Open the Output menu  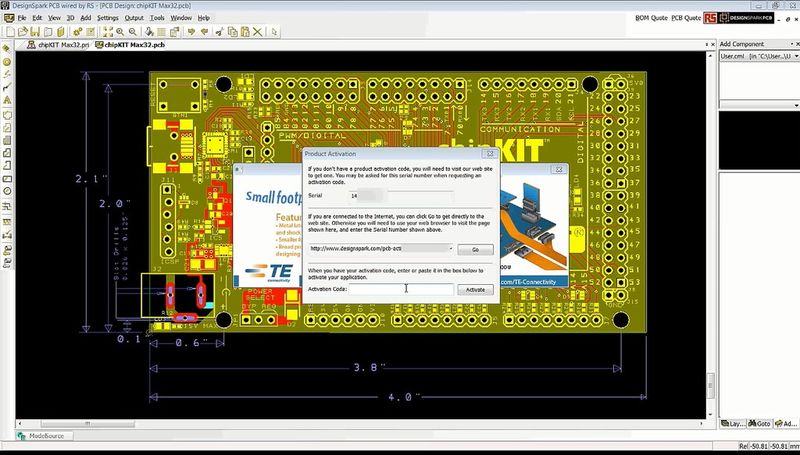134,18
